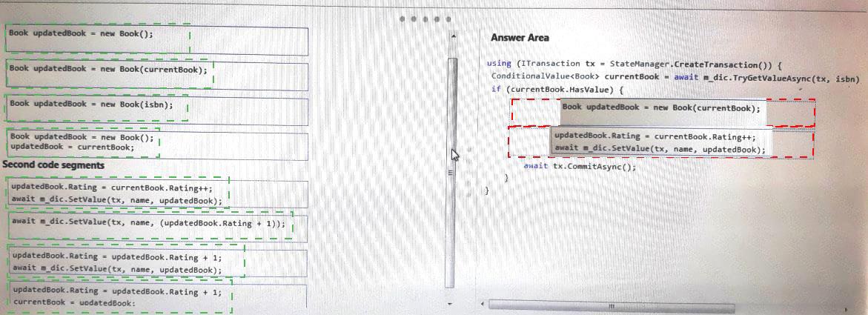Click 'await tx.CommitAsync();' line
Image resolution: width=868 pixels, height=315 pixels.
[x=580, y=166]
